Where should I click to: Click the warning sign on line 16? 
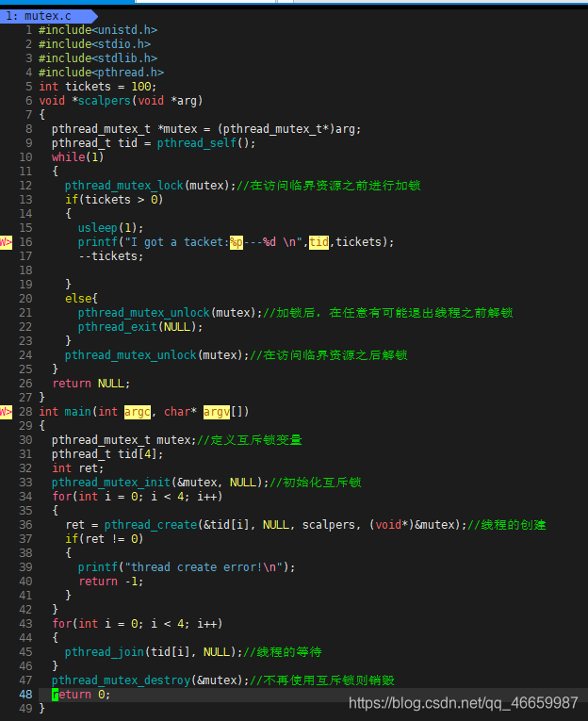[6, 242]
